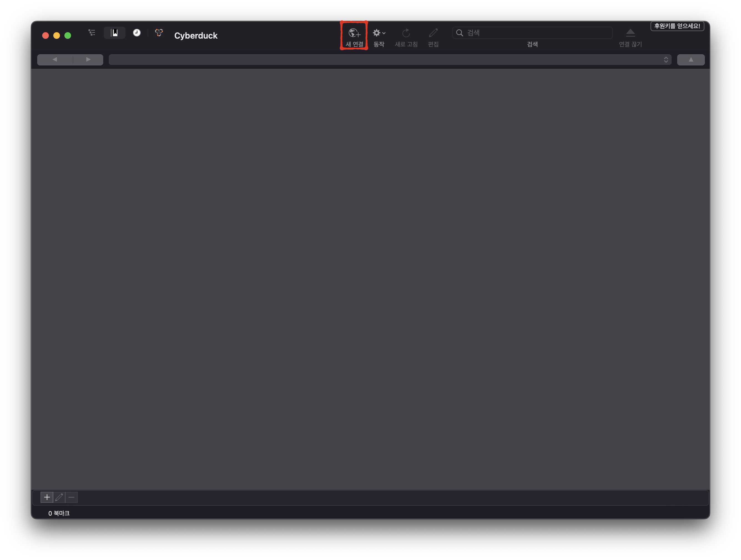Switch to the outline browser view
The image size is (741, 560).
(x=92, y=32)
